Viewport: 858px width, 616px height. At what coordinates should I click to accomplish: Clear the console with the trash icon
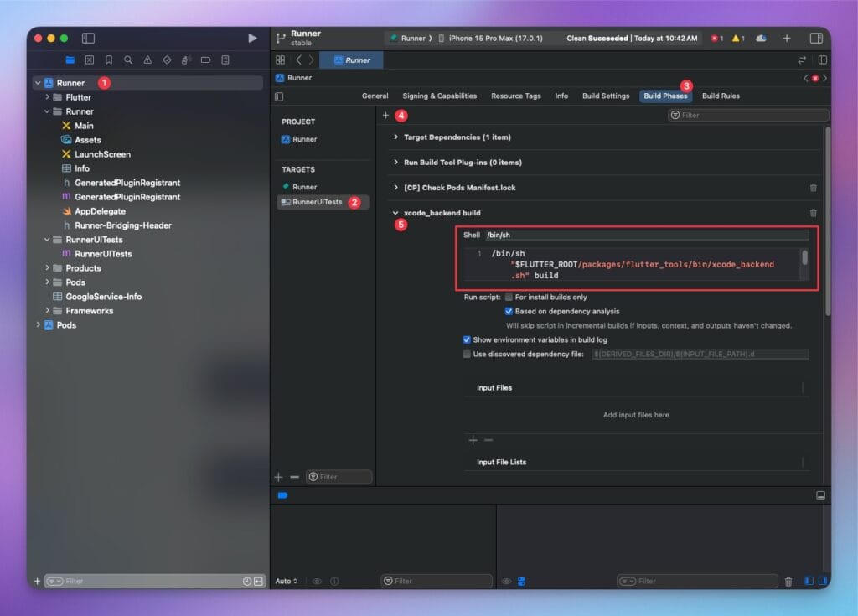(x=788, y=581)
